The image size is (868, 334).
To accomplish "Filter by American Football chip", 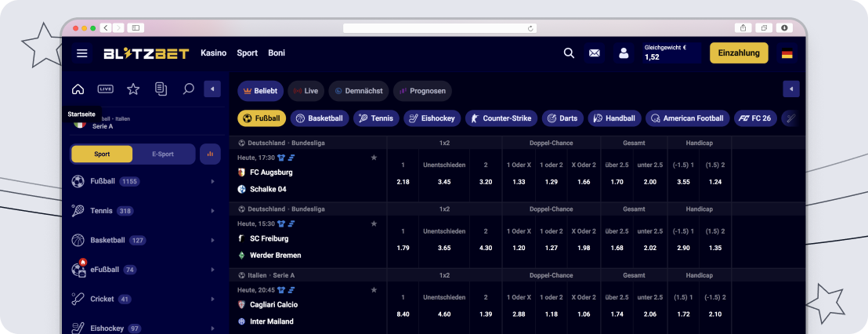I will [x=688, y=118].
